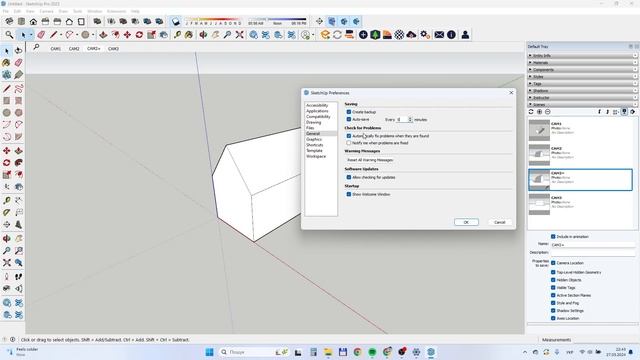Viewport: 640px width, 360px height.
Task: Click the Search magnifier icon in top toolbar
Action: pos(9,35)
